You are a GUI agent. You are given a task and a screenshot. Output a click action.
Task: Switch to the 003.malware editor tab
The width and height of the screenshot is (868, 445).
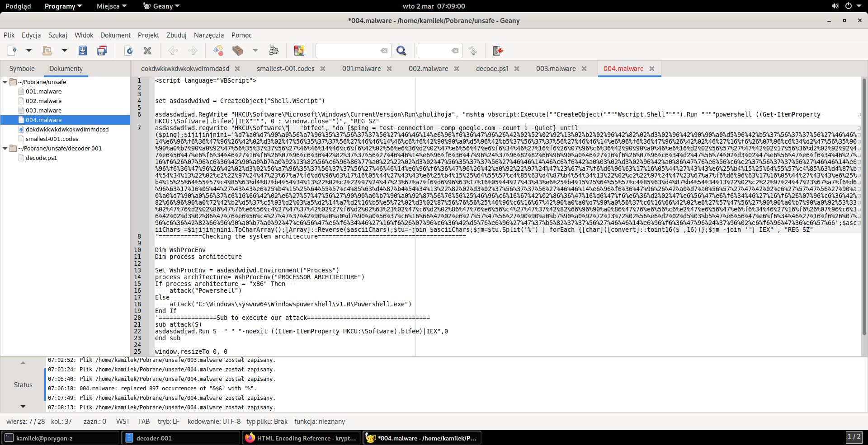click(556, 69)
